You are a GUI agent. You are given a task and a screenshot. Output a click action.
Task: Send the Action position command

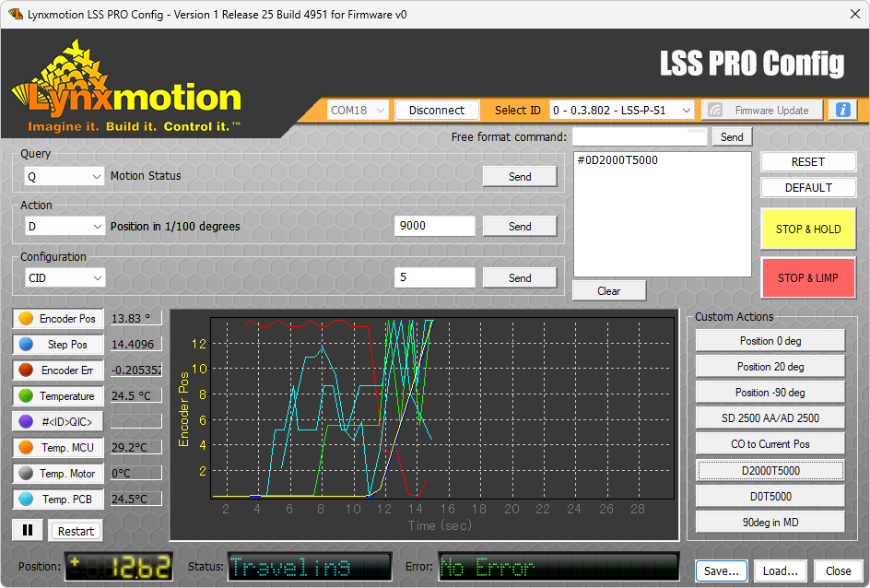520,227
